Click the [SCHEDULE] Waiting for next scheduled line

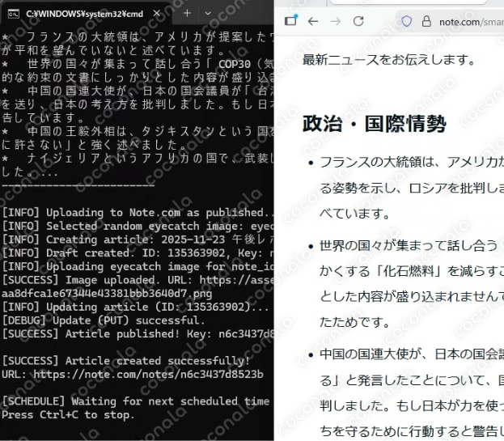pyautogui.click(x=136, y=401)
